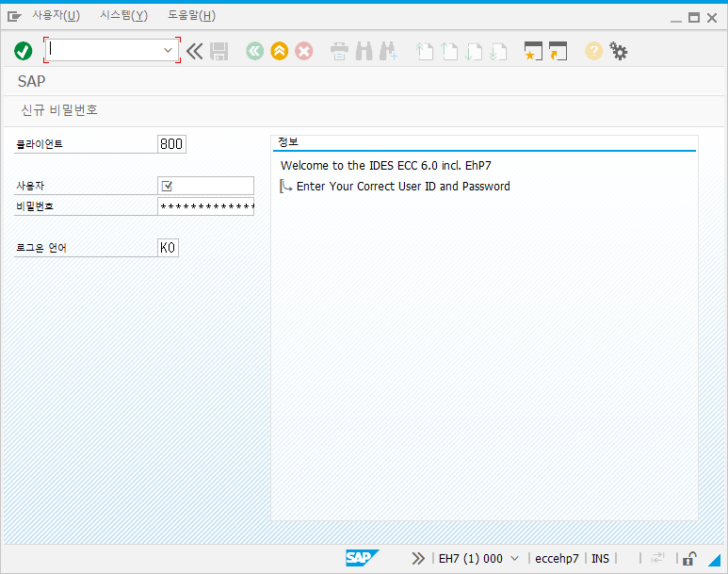The image size is (728, 574).
Task: Click 'Enter Your Correct User ID and Password'
Action: coord(403,187)
